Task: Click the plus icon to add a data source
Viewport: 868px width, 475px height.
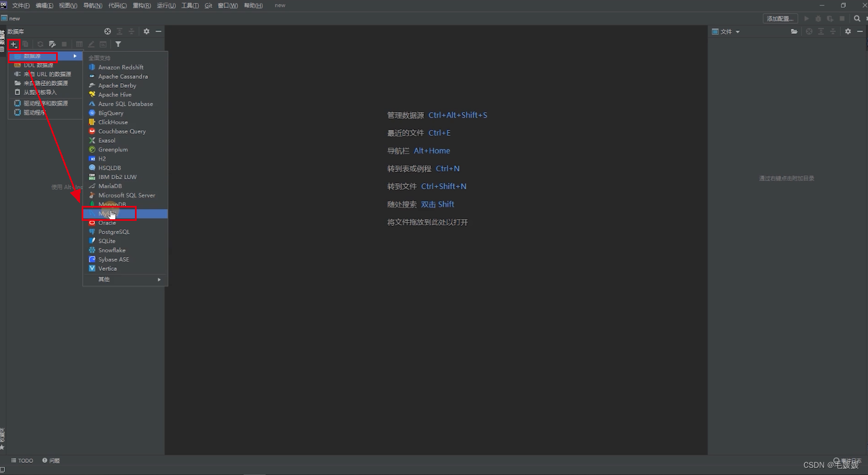Action: pyautogui.click(x=13, y=44)
